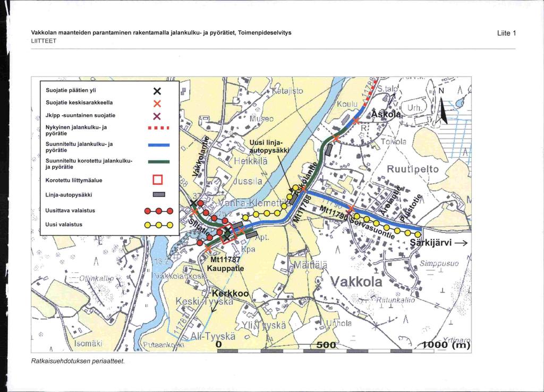
Task: Click the gray bus stop legend symbol
Action: click(158, 194)
